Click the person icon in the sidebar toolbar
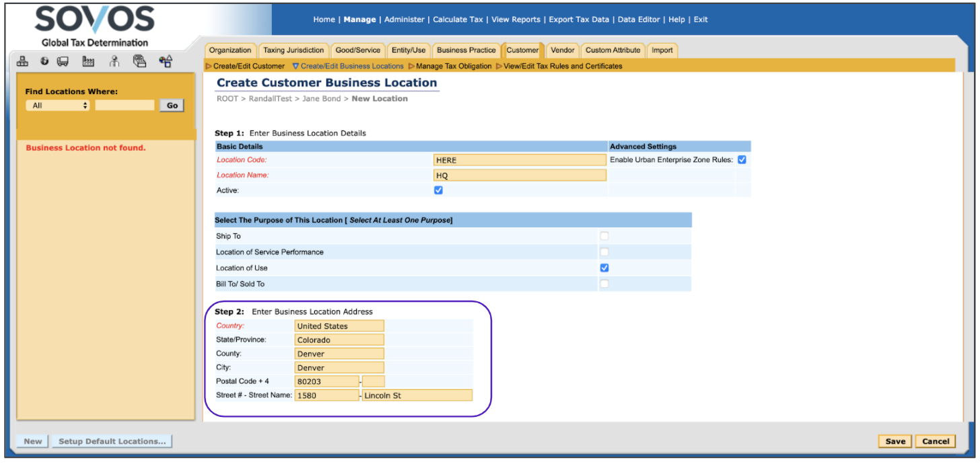 114,61
